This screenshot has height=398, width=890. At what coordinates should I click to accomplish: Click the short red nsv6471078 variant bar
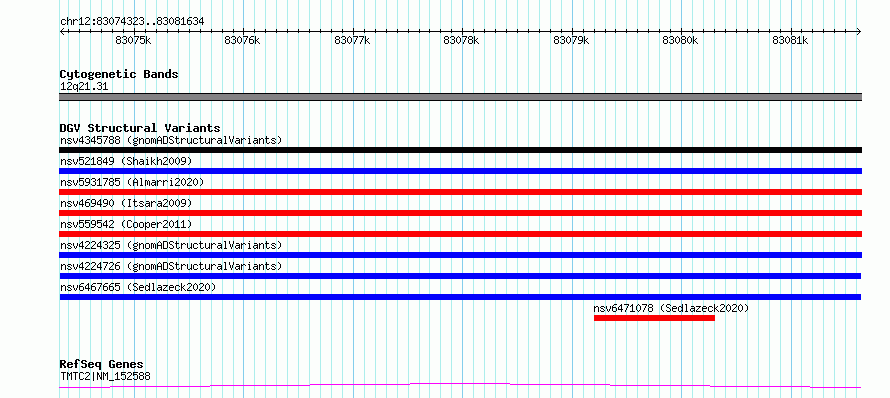coord(654,318)
